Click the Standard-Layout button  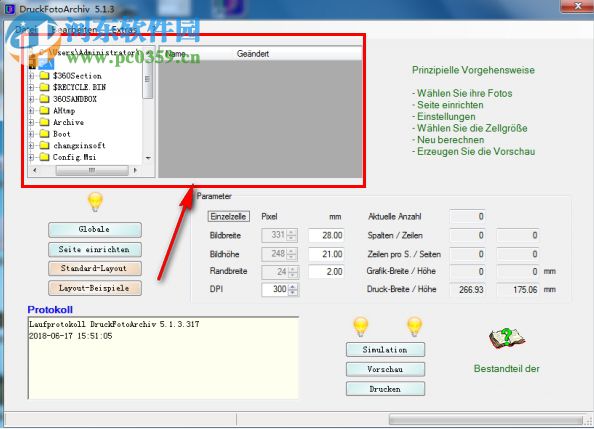coord(95,268)
